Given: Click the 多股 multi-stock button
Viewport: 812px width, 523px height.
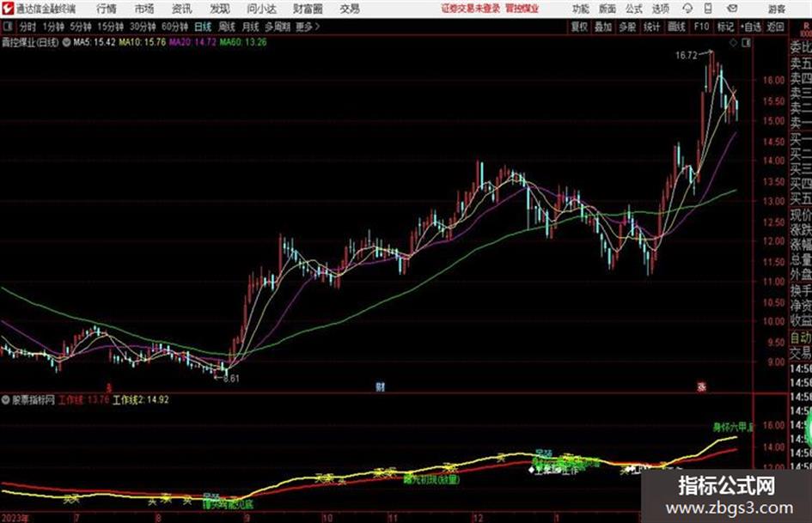Looking at the screenshot, I should [627, 27].
